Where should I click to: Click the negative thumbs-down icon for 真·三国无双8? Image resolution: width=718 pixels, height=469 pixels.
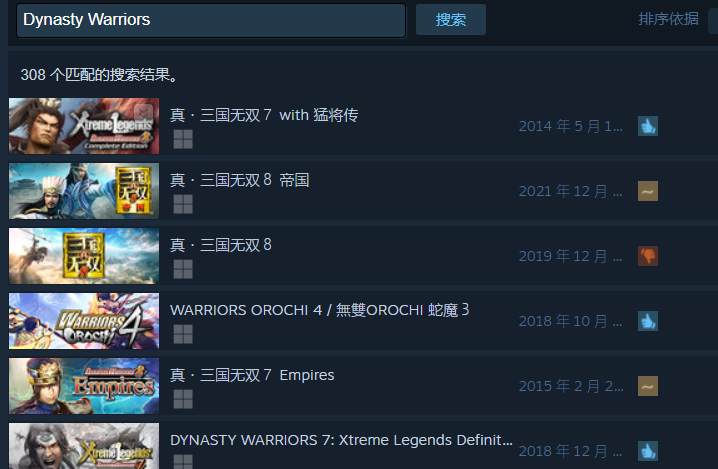click(648, 256)
